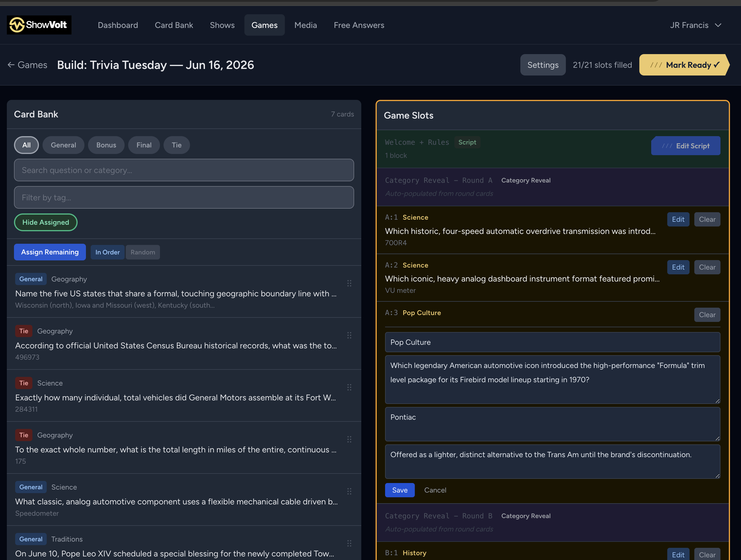Cancel editing slot A:3
This screenshot has width=741, height=560.
[435, 490]
